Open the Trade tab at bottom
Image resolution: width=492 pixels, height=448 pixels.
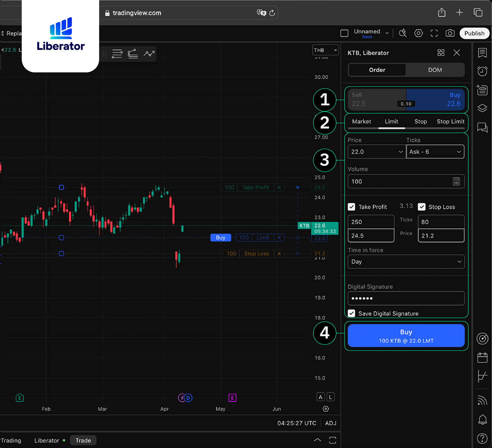click(83, 440)
